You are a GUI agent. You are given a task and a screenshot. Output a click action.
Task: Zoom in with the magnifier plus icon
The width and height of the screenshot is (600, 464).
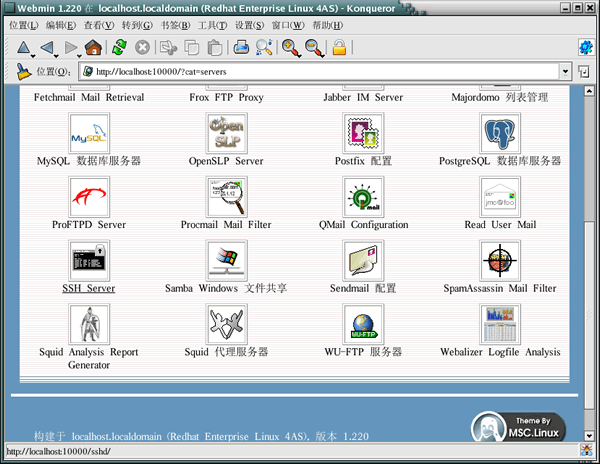pos(290,48)
